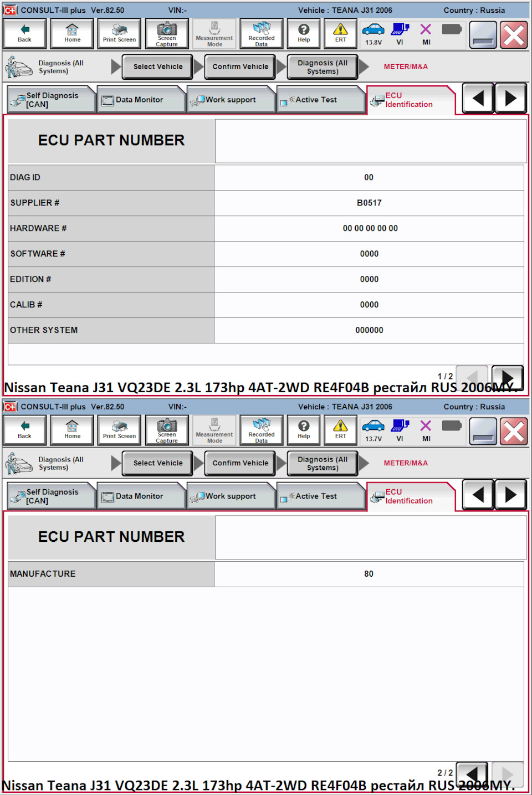Click OTHER SYSTEM value 000000
The width and height of the screenshot is (532, 795).
(x=369, y=330)
